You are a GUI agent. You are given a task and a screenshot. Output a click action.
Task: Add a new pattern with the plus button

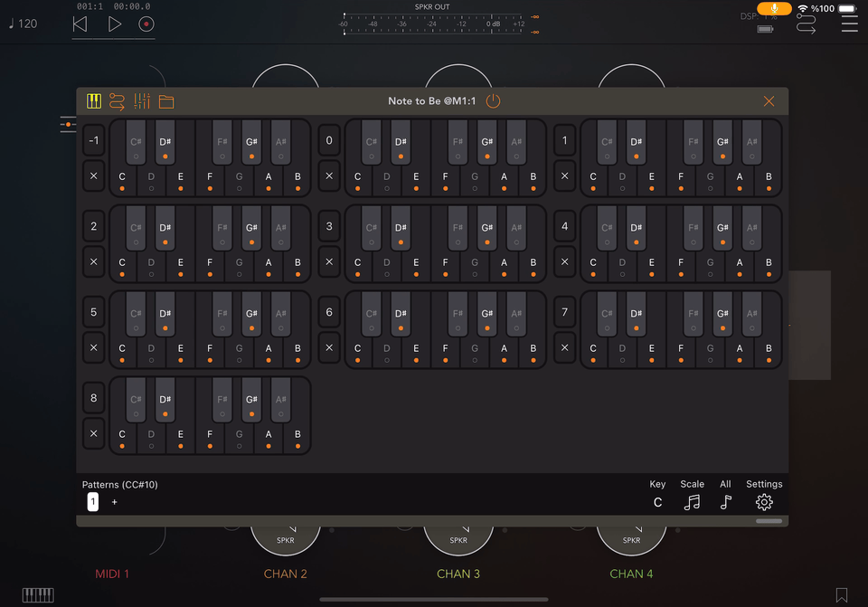(114, 501)
